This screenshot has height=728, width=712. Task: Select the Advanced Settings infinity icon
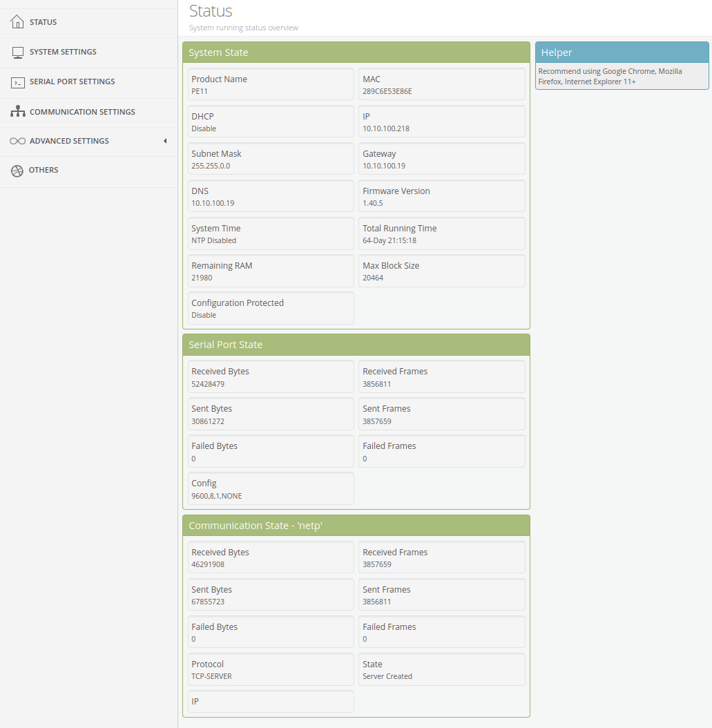pyautogui.click(x=17, y=140)
